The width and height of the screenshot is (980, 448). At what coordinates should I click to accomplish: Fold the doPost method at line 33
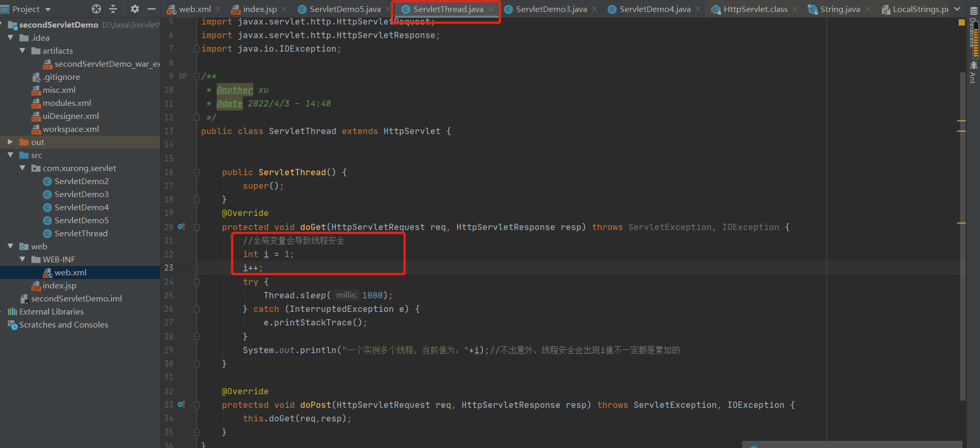click(197, 405)
